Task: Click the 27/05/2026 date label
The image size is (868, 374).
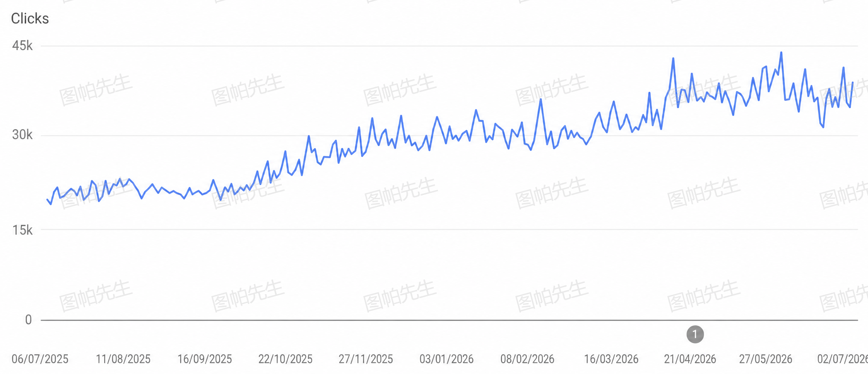Action: pyautogui.click(x=766, y=359)
